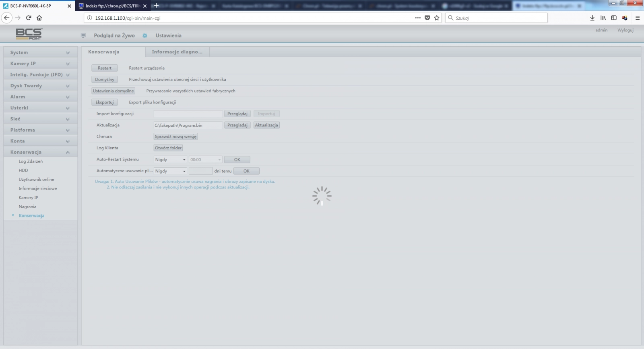Close the Indeks ftp chron.pl tab
The image size is (644, 349).
[x=145, y=6]
